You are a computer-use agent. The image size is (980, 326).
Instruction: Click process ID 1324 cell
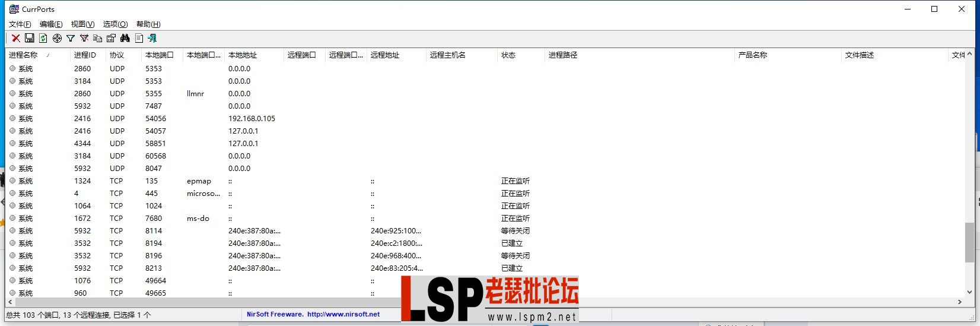point(82,181)
